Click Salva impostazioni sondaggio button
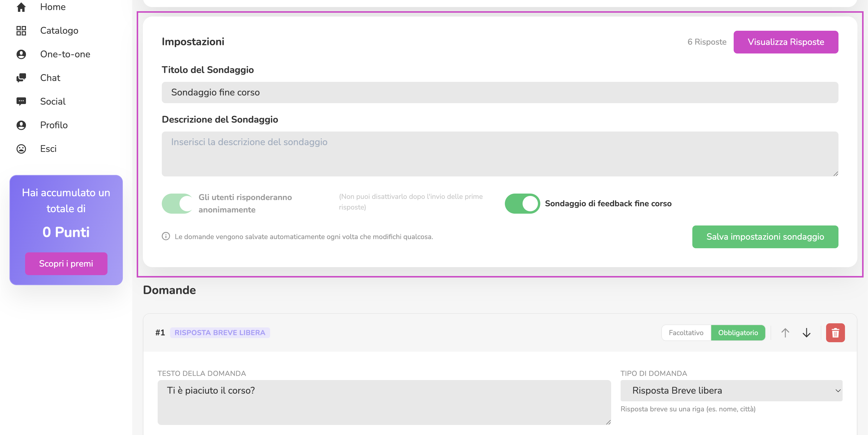This screenshot has width=868, height=435. [x=765, y=237]
